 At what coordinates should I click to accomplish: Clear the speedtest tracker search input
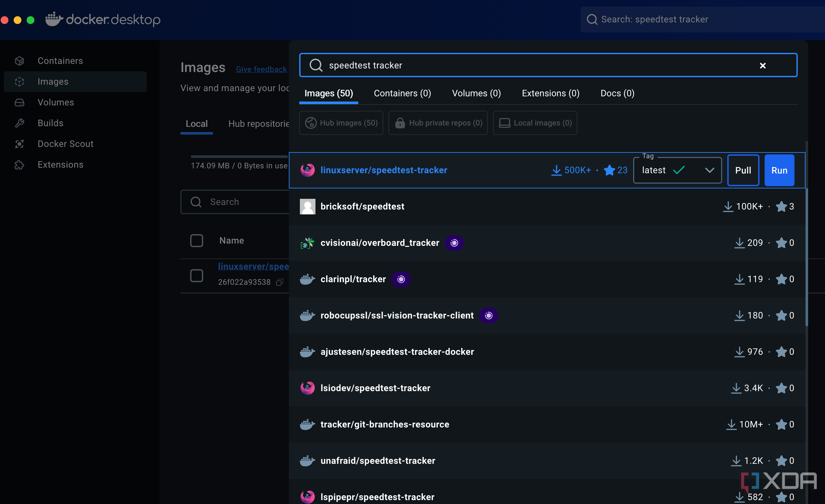pos(763,65)
